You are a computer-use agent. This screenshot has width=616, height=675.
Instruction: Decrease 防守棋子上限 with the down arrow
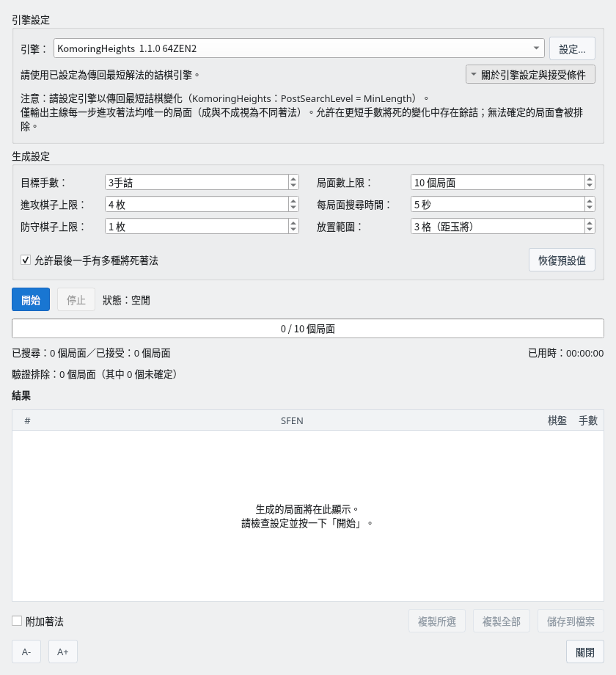coord(293,230)
